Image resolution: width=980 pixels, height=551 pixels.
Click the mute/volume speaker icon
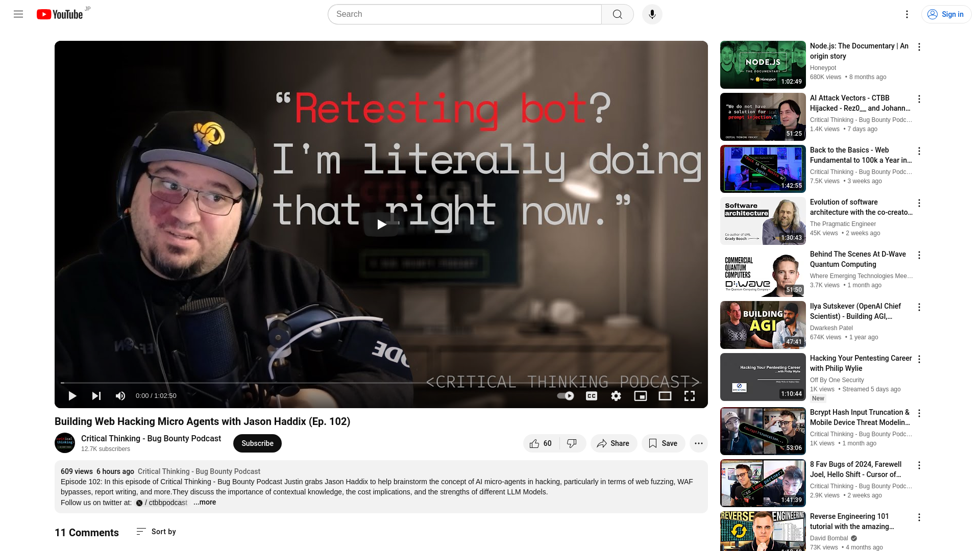(x=120, y=395)
